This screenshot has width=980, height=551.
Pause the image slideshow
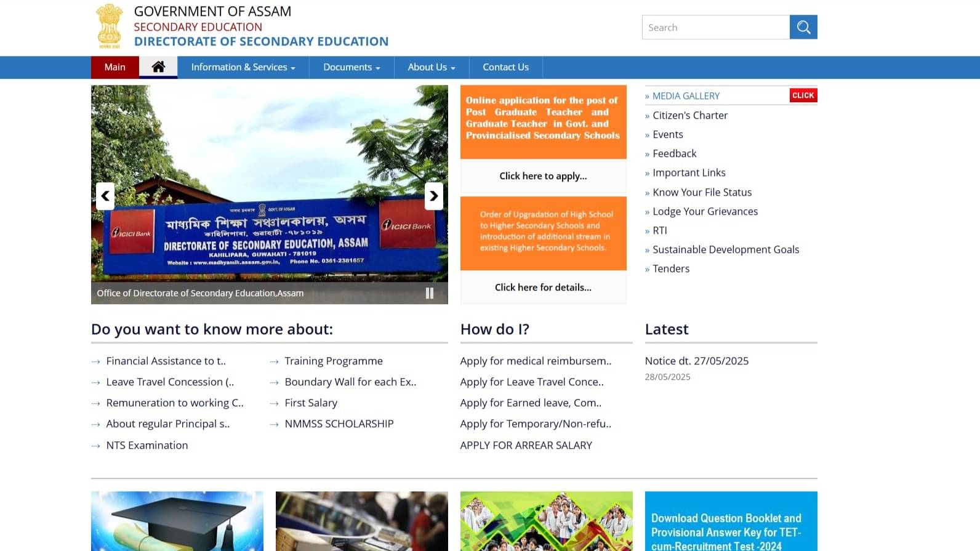[430, 294]
